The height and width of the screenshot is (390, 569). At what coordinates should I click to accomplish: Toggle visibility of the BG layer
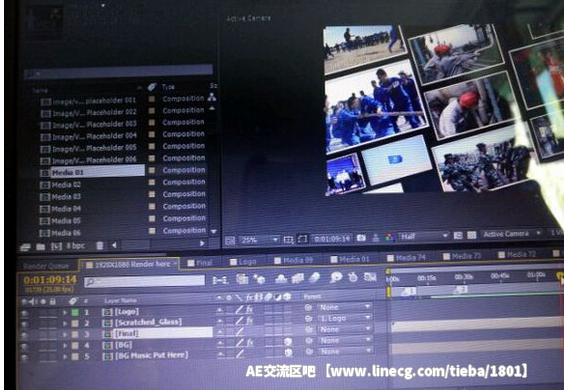pyautogui.click(x=25, y=346)
